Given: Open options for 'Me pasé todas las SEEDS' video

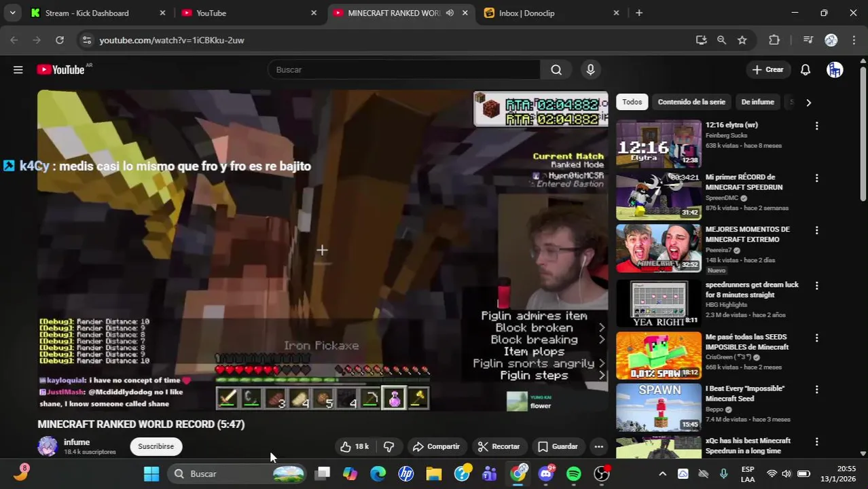Looking at the screenshot, I should point(816,338).
